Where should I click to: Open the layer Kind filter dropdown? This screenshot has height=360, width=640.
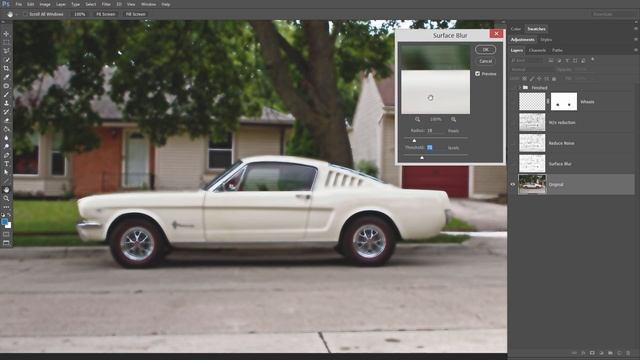pyautogui.click(x=528, y=60)
